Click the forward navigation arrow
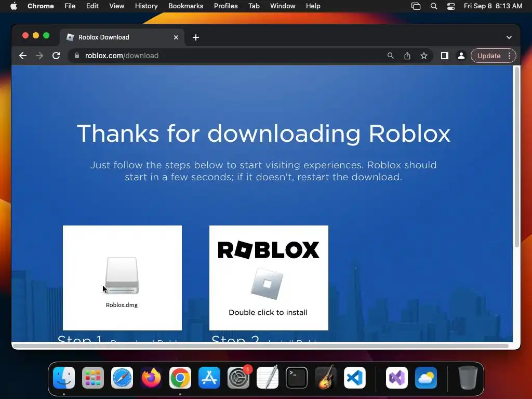Viewport: 532px width, 399px height. 39,56
